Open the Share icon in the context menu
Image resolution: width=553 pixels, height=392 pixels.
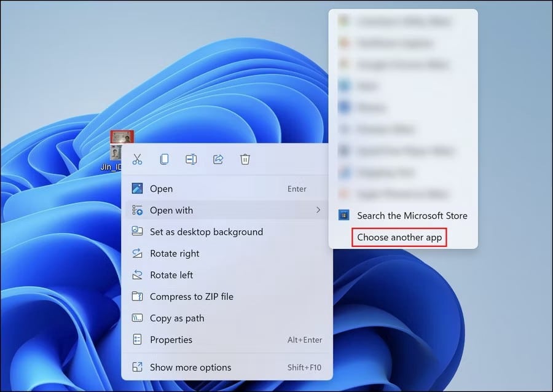tap(218, 159)
